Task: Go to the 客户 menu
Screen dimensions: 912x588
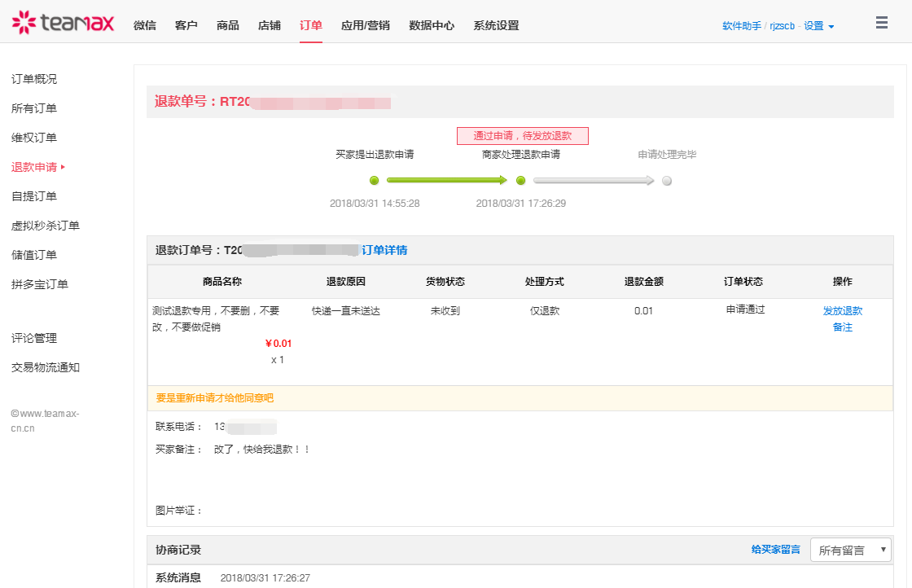Action: point(186,25)
